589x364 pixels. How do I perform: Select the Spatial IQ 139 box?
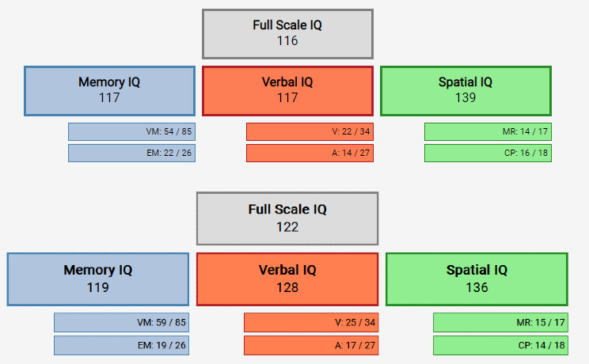point(465,91)
